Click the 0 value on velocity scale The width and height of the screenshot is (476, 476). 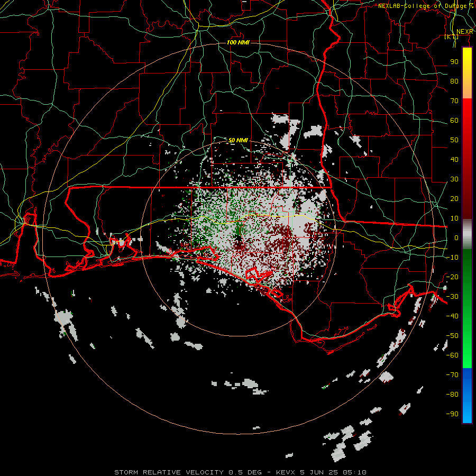click(456, 237)
